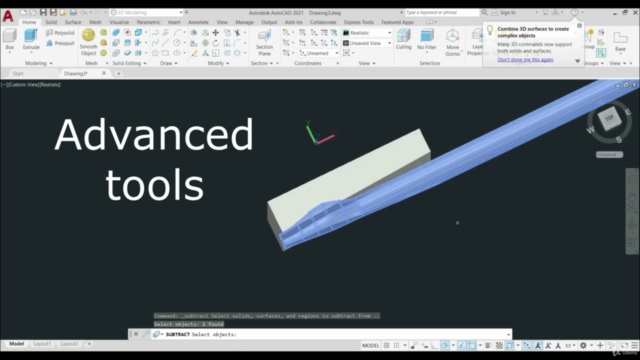Toggle polar tracking in status bar
The width and height of the screenshot is (640, 360).
(445, 345)
